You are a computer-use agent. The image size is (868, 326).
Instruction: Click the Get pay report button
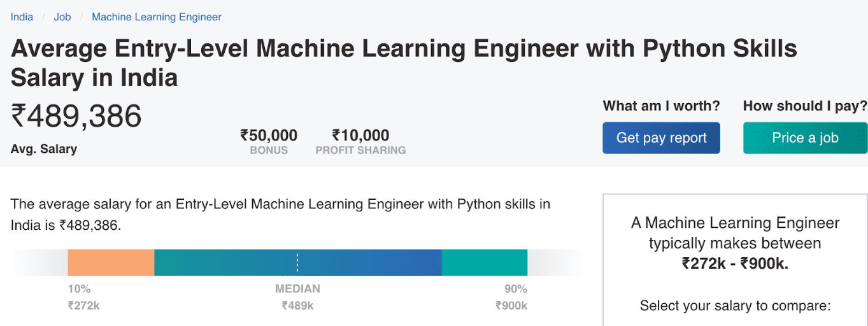tap(661, 138)
